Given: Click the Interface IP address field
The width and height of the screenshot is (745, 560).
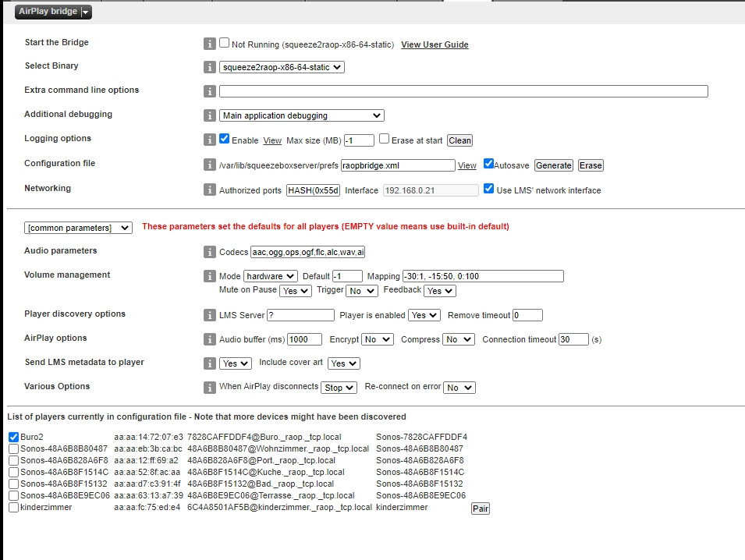Looking at the screenshot, I should coord(431,190).
